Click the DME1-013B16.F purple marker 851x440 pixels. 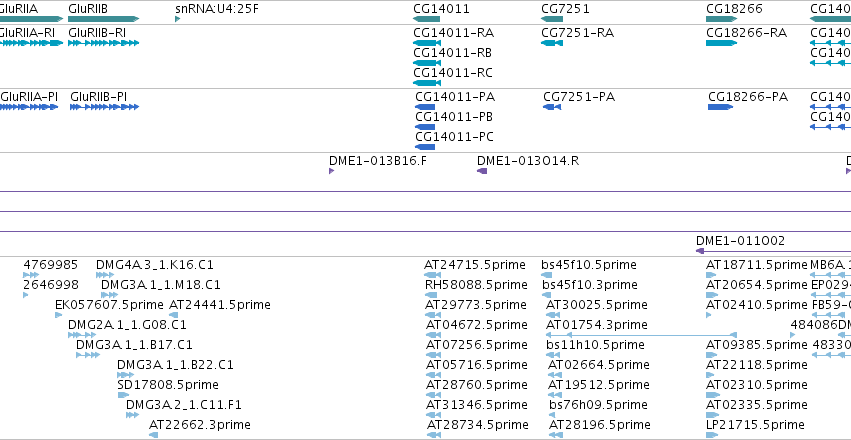point(331,171)
